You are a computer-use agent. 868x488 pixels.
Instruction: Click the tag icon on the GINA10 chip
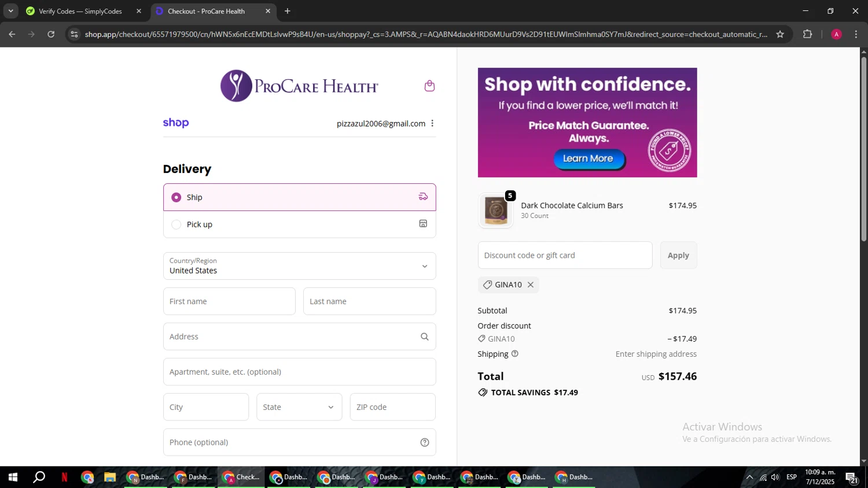pyautogui.click(x=487, y=284)
